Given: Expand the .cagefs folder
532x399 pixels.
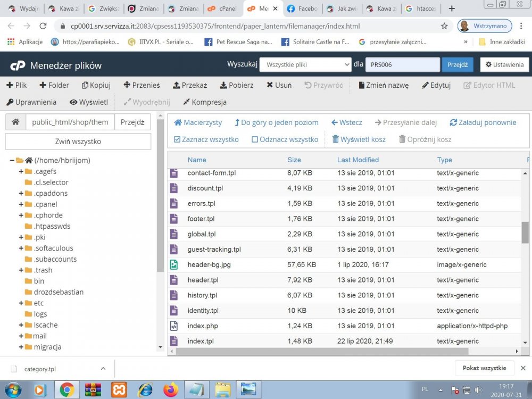Looking at the screenshot, I should [x=21, y=171].
